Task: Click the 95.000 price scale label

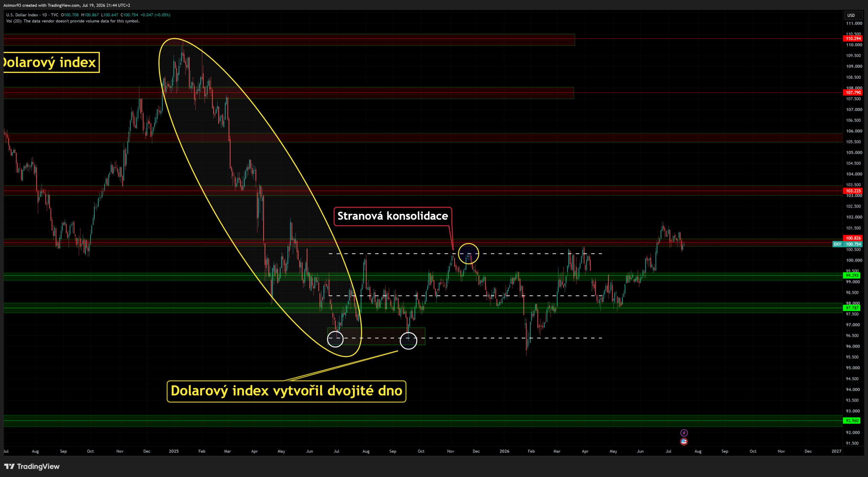Action: pyautogui.click(x=853, y=368)
